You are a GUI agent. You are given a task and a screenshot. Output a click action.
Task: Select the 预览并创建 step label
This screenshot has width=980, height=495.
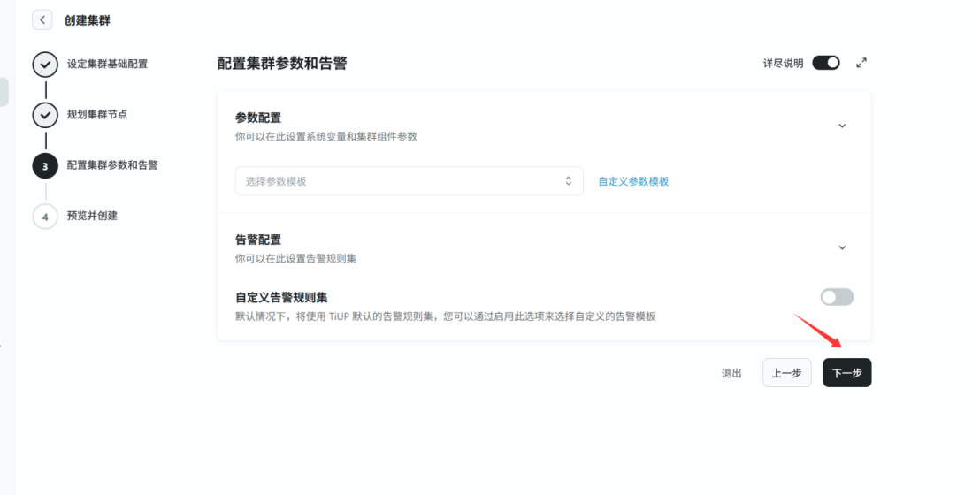(92, 216)
